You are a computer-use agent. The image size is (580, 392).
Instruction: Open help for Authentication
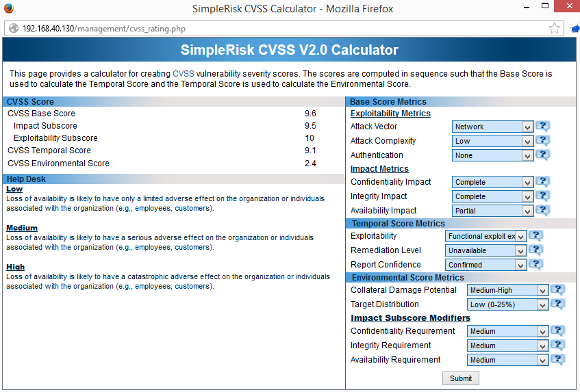(x=542, y=155)
